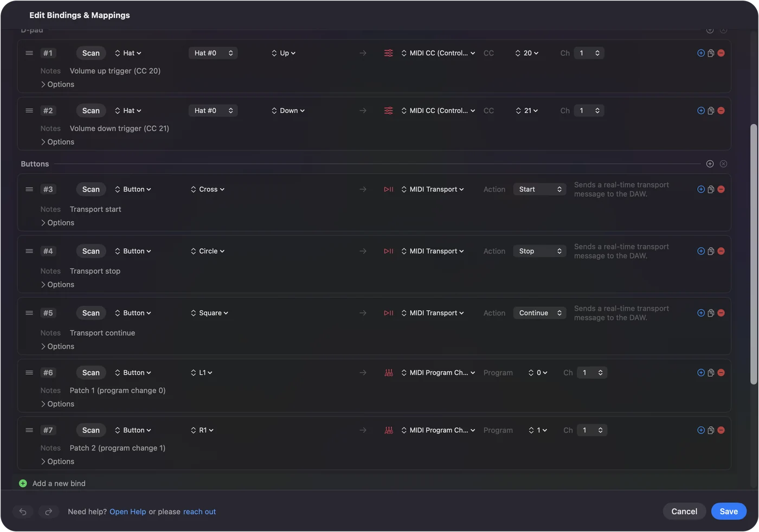Open the Hat #0 selector in bind #2

213,111
